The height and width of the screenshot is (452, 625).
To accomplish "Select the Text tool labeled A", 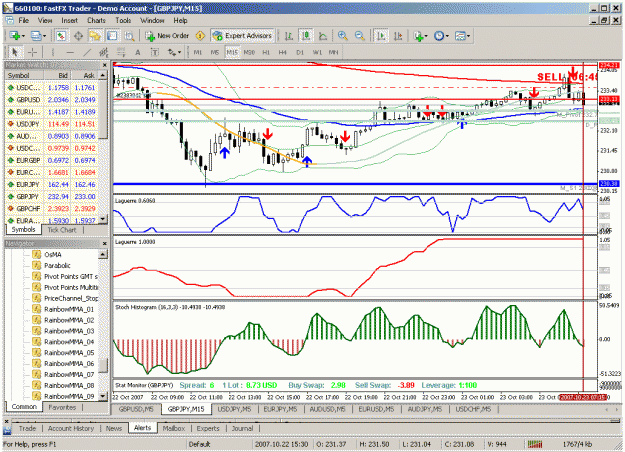I will (x=138, y=52).
